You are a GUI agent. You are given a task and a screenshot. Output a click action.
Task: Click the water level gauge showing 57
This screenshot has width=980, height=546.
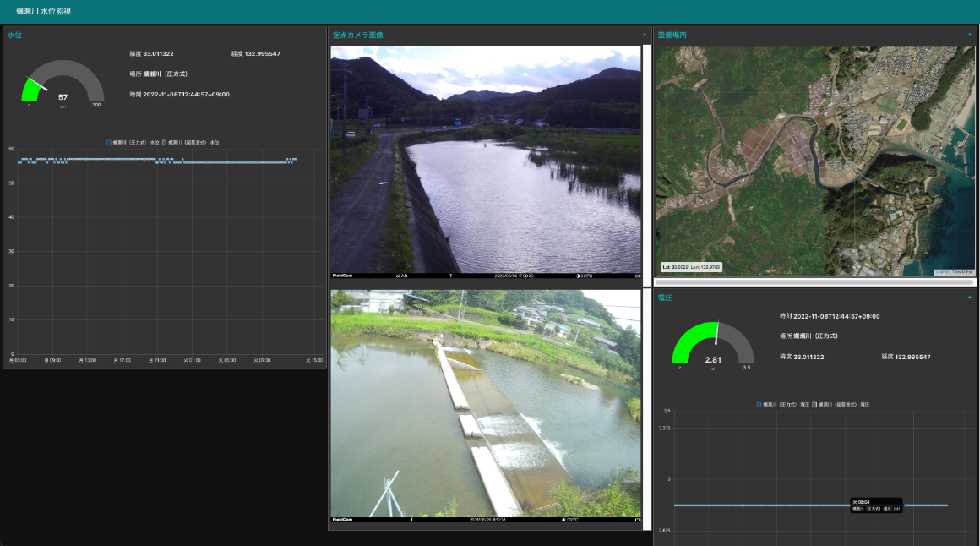point(63,83)
